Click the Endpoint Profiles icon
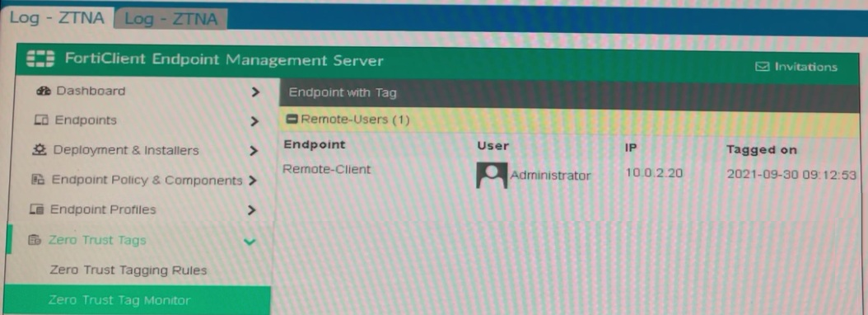Image resolution: width=868 pixels, height=315 pixels. (36, 209)
